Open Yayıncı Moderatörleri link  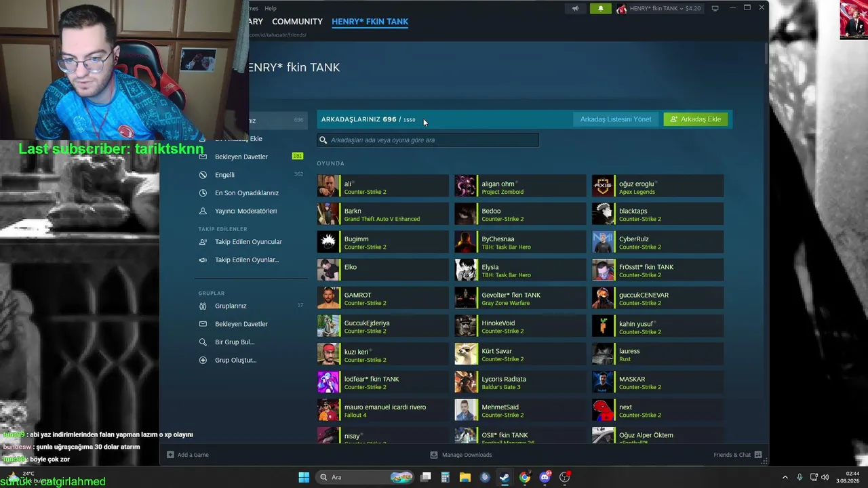[x=245, y=211]
